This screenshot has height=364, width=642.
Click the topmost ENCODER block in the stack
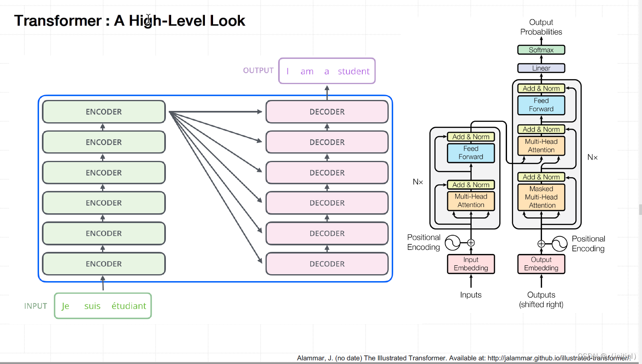tap(104, 112)
